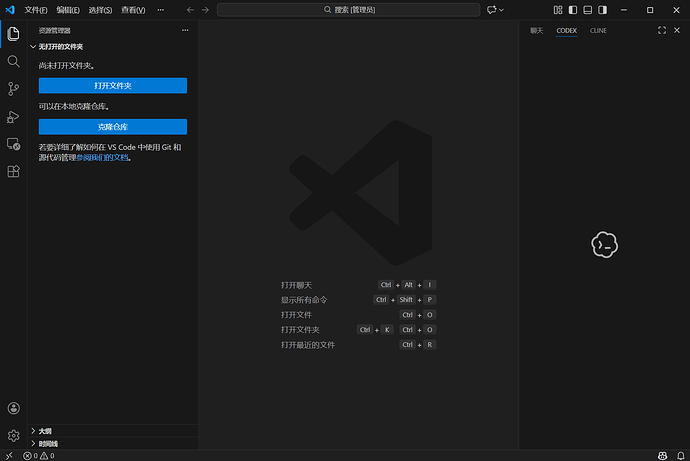Screen dimensions: 690x461
Task: Click the 打开聊天 shortcut hint text
Action: [x=296, y=285]
